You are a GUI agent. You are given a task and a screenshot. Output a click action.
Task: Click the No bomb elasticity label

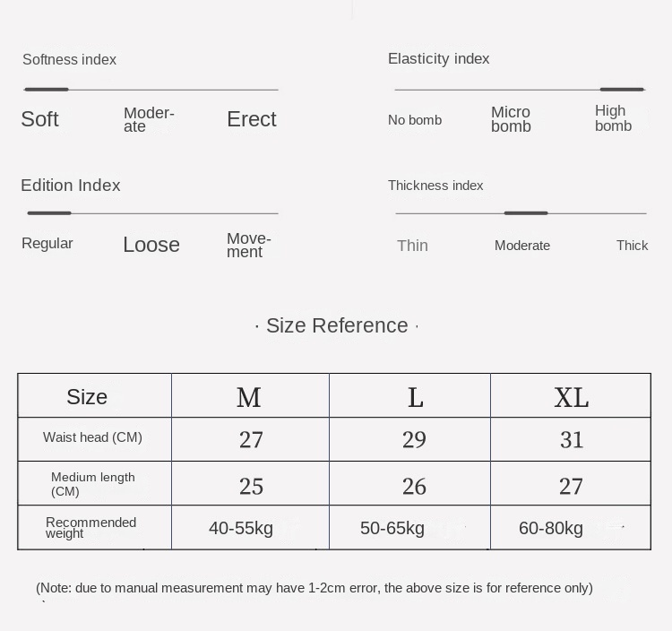click(415, 120)
